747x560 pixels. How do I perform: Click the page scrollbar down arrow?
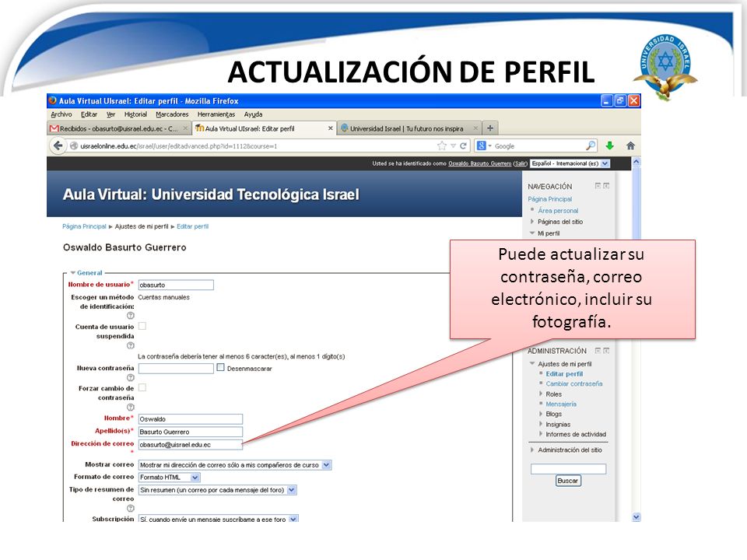click(636, 516)
